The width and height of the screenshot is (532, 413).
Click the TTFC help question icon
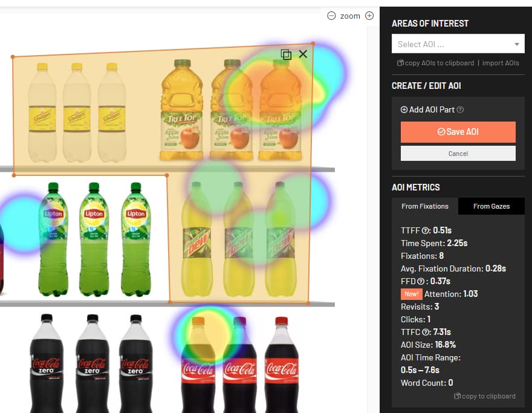coord(426,332)
